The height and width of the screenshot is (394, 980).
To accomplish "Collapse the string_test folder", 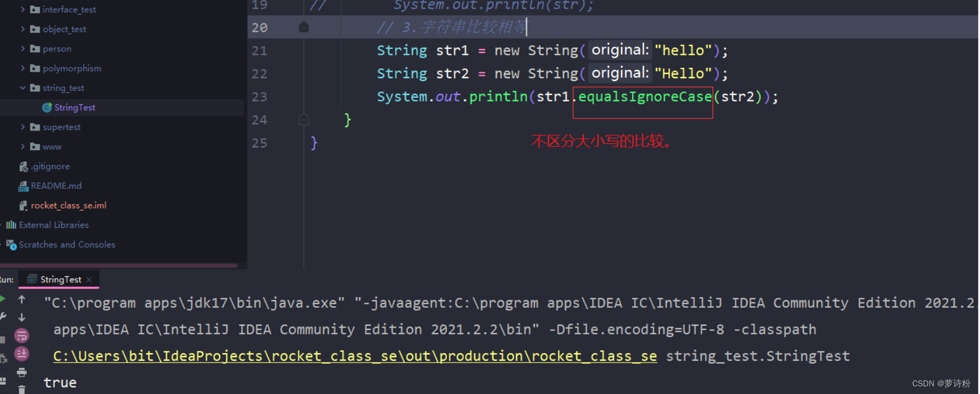I will point(23,87).
